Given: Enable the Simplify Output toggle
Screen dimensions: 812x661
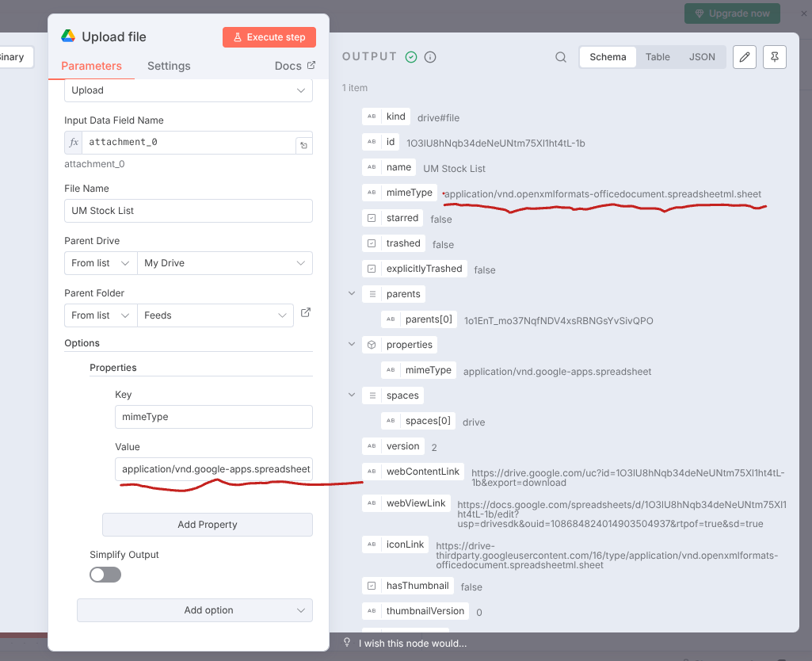Looking at the screenshot, I should tap(105, 573).
